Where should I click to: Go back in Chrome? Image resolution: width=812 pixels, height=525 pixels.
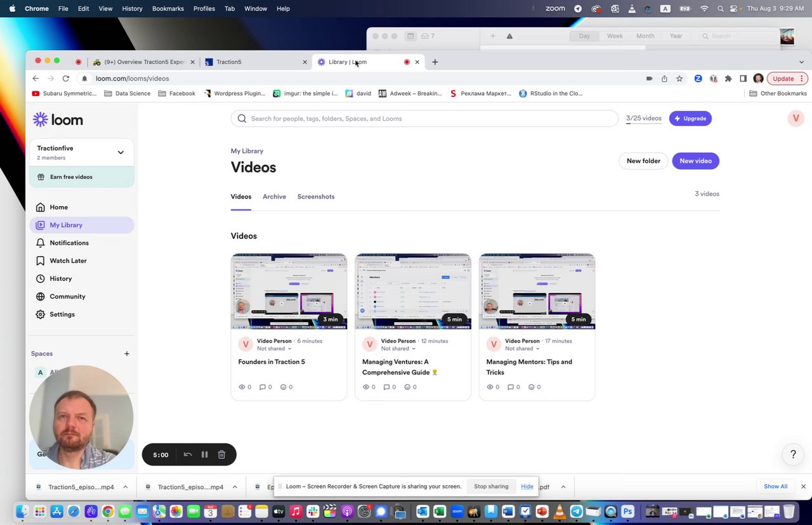click(36, 79)
